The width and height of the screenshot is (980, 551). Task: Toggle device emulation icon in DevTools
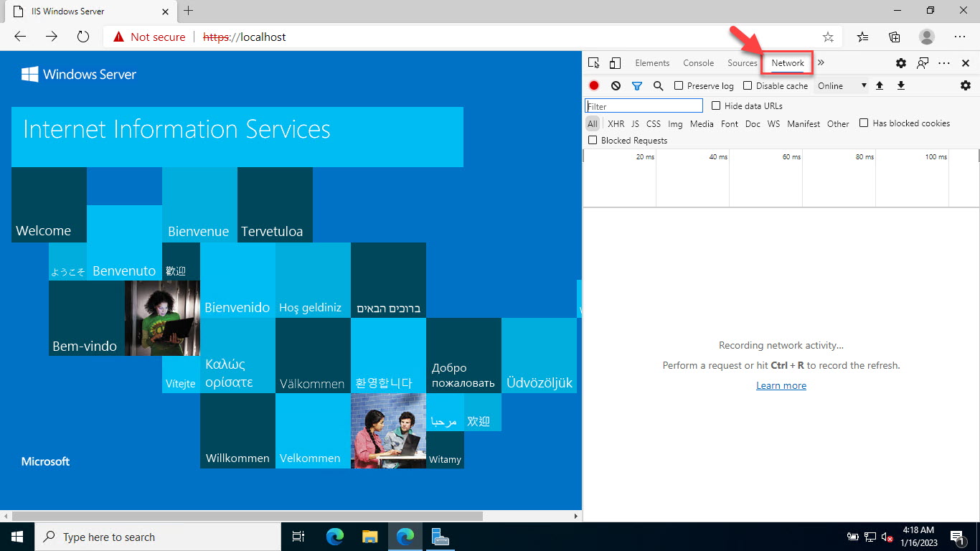click(615, 63)
